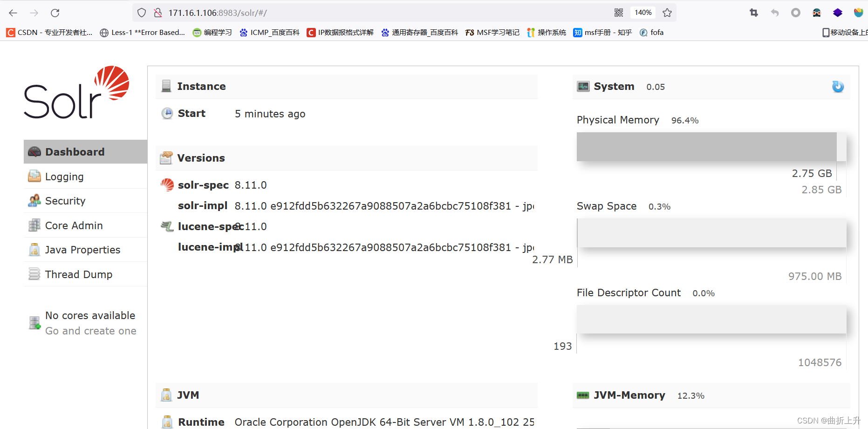The image size is (868, 429).
Task: Click the 'Go and create one' link
Action: [x=91, y=331]
